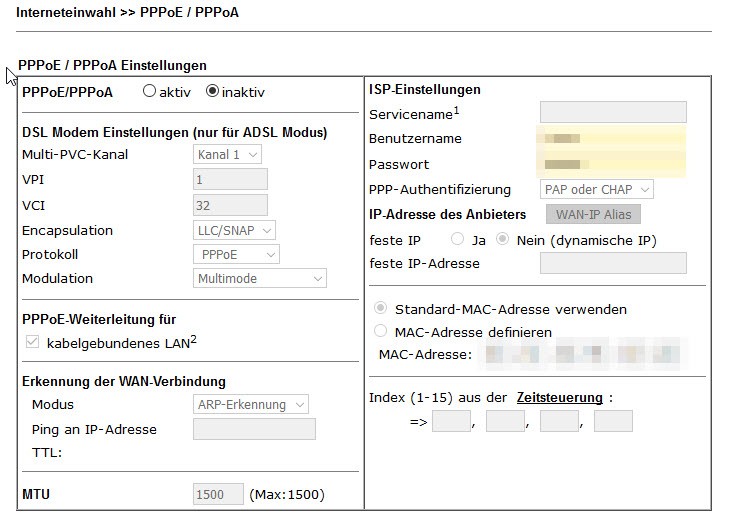The width and height of the screenshot is (729, 522).
Task: Select the 'aktiv' radio button
Action: pos(150,92)
